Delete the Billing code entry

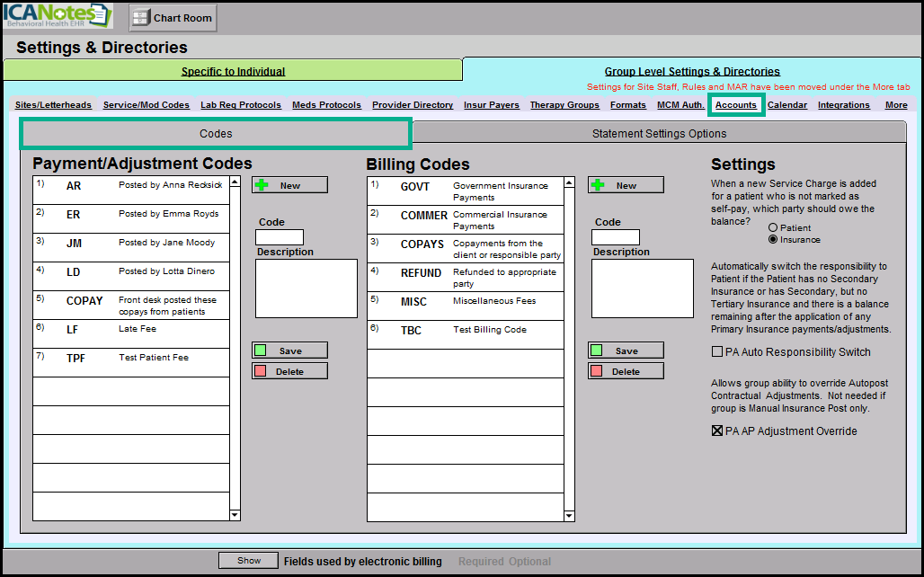point(626,371)
